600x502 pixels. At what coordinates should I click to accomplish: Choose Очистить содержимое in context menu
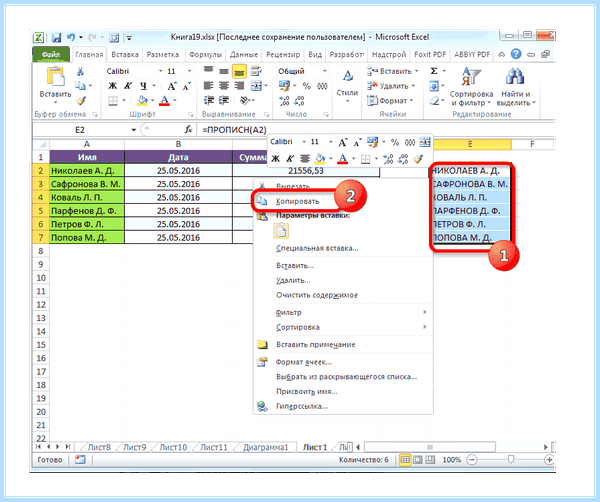pyautogui.click(x=317, y=295)
